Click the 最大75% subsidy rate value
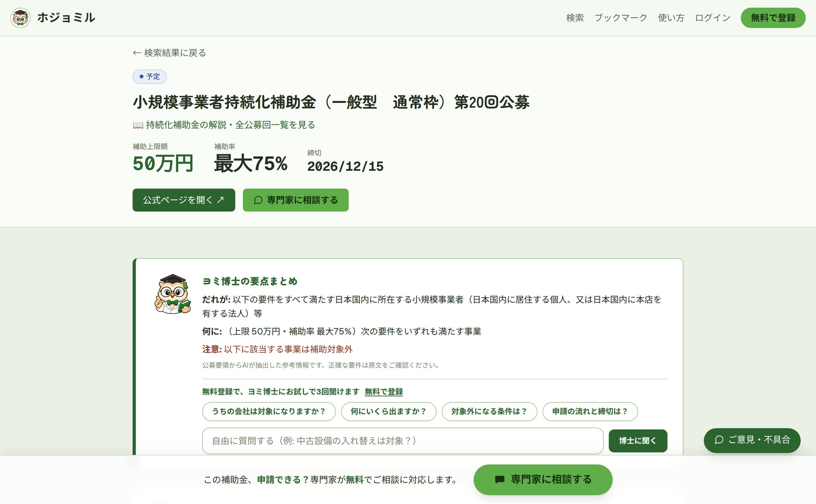This screenshot has width=816, height=504. pos(251,164)
